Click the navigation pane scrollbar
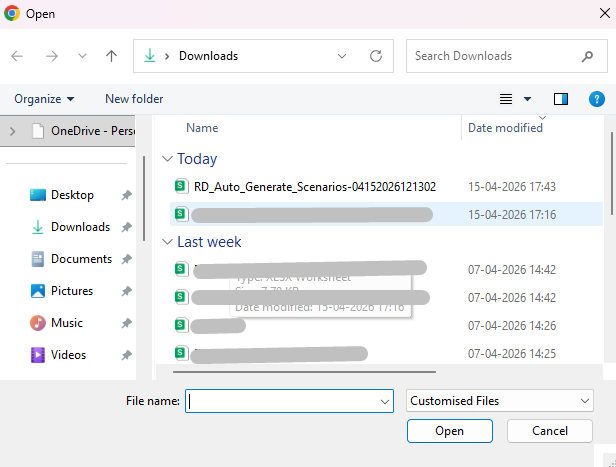This screenshot has width=616, height=467. click(144, 199)
